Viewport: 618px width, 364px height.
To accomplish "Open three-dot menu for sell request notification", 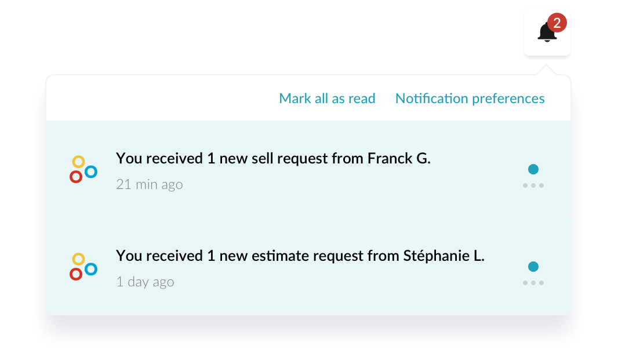I will pyautogui.click(x=533, y=185).
